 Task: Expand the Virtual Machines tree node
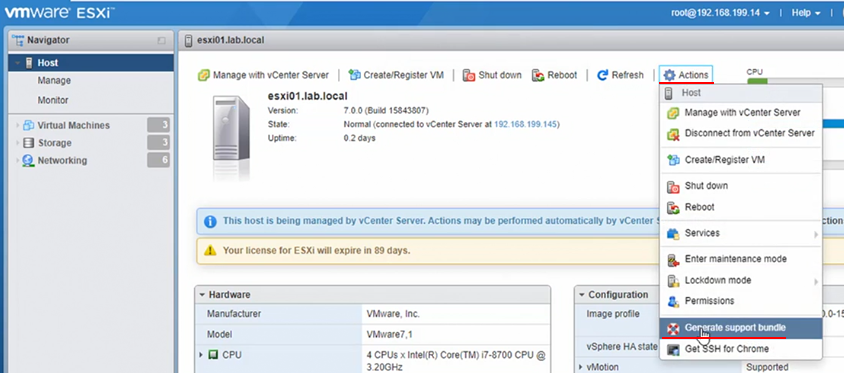click(x=18, y=125)
